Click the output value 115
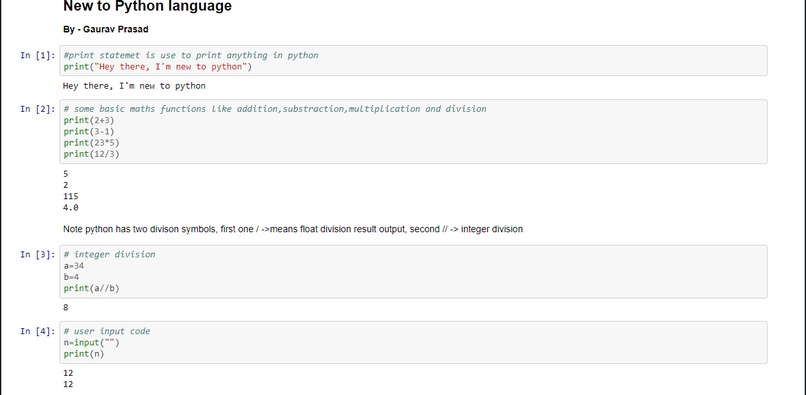 (71, 196)
